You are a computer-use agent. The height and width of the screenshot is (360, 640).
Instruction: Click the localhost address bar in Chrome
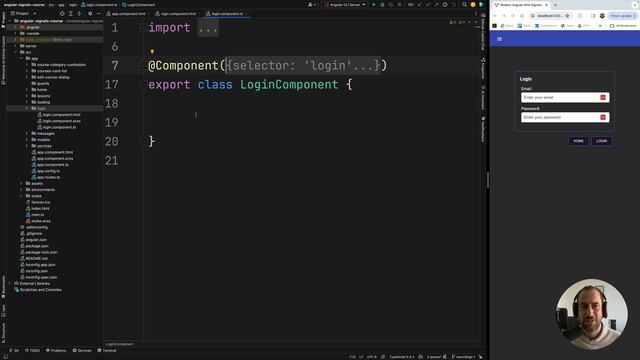click(x=549, y=16)
